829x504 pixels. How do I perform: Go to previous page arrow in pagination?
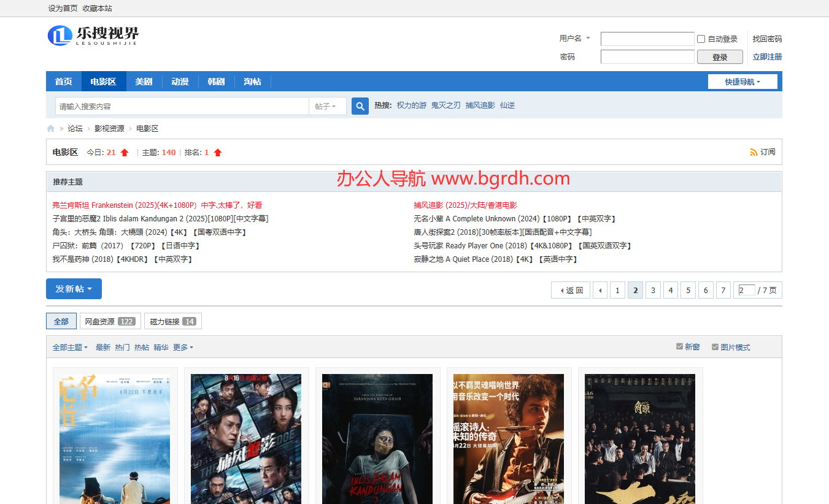600,290
